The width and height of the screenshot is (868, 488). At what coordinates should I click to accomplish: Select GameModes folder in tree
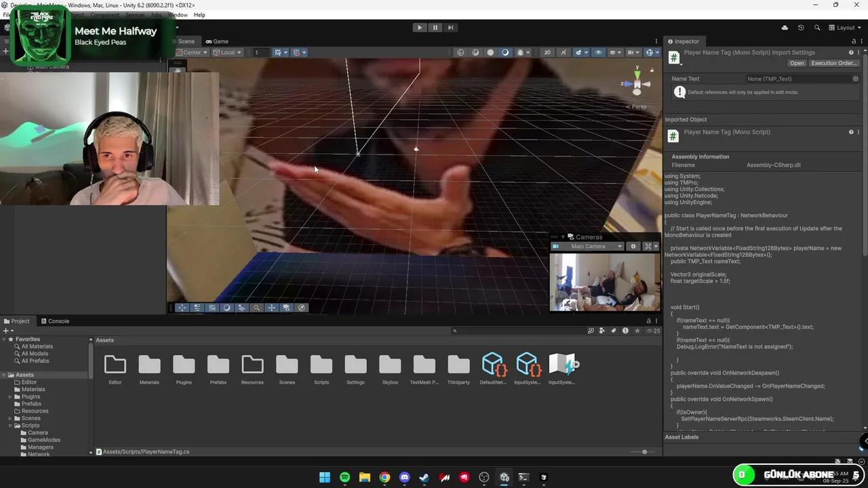tap(43, 440)
